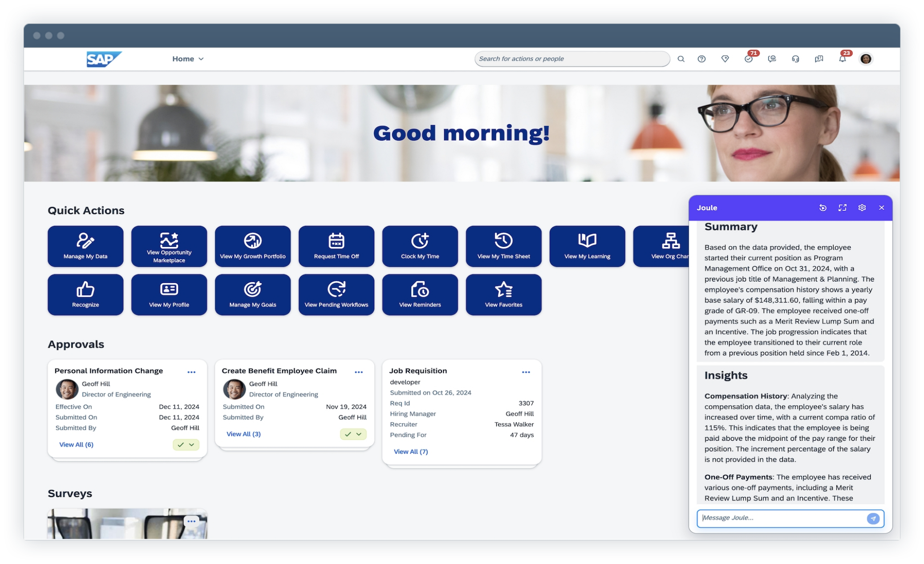Open the to-do checklist icon with 71 badge
The height and width of the screenshot is (564, 924).
tap(749, 58)
